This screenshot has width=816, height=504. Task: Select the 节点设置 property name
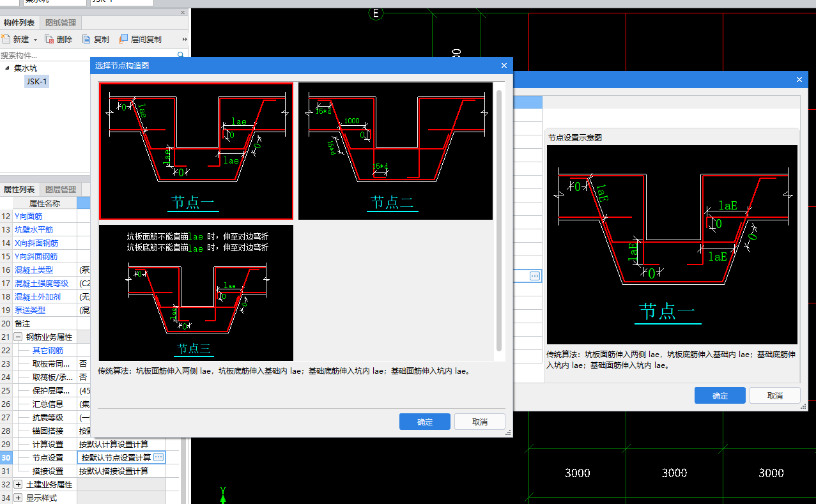[48, 457]
